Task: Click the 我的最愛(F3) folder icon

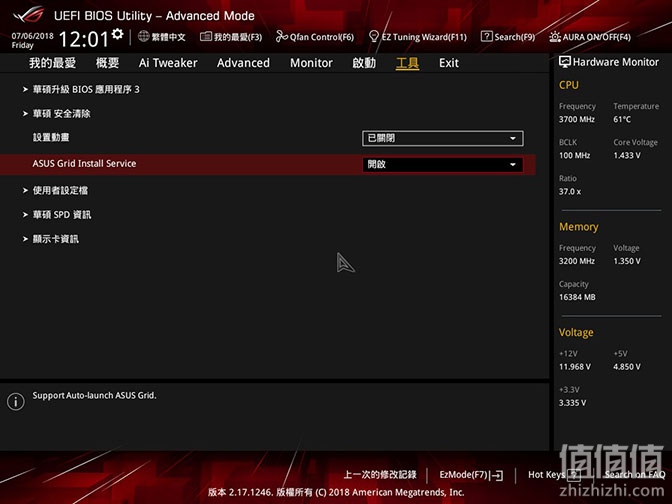Action: 206,36
